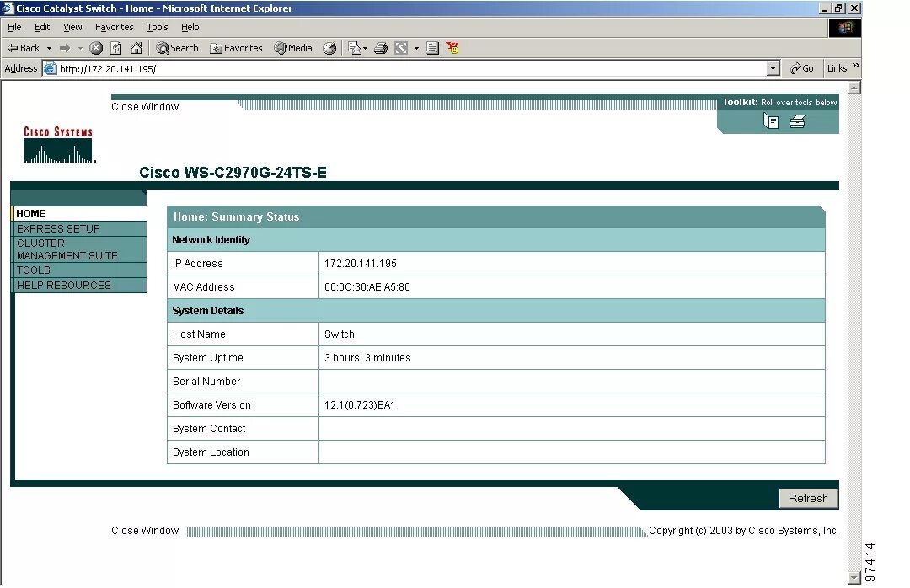This screenshot has width=910, height=588.
Task: Expand the dropdown arrow beside the Size icon
Action: point(416,48)
